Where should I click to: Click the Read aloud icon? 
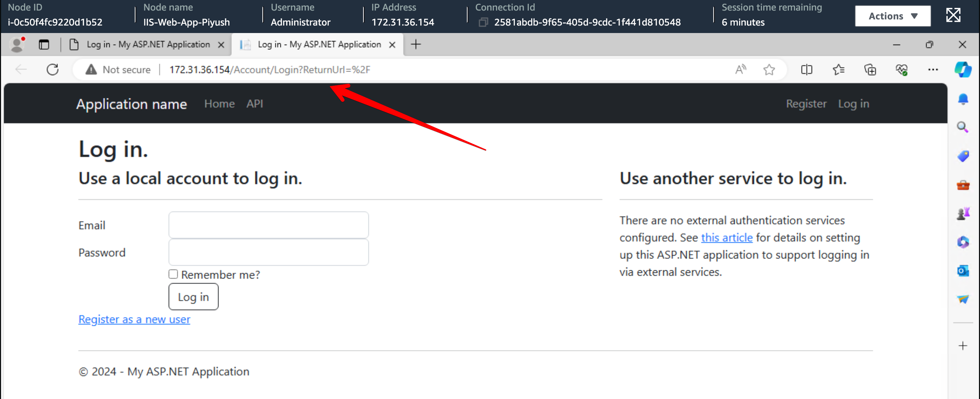(x=740, y=70)
